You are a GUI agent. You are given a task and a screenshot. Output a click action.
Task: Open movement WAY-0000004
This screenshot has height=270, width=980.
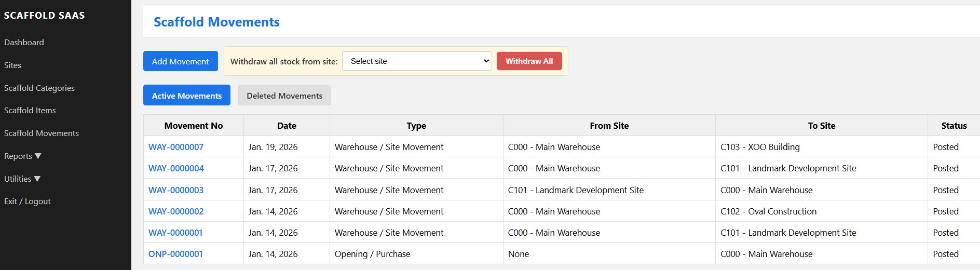click(x=176, y=168)
